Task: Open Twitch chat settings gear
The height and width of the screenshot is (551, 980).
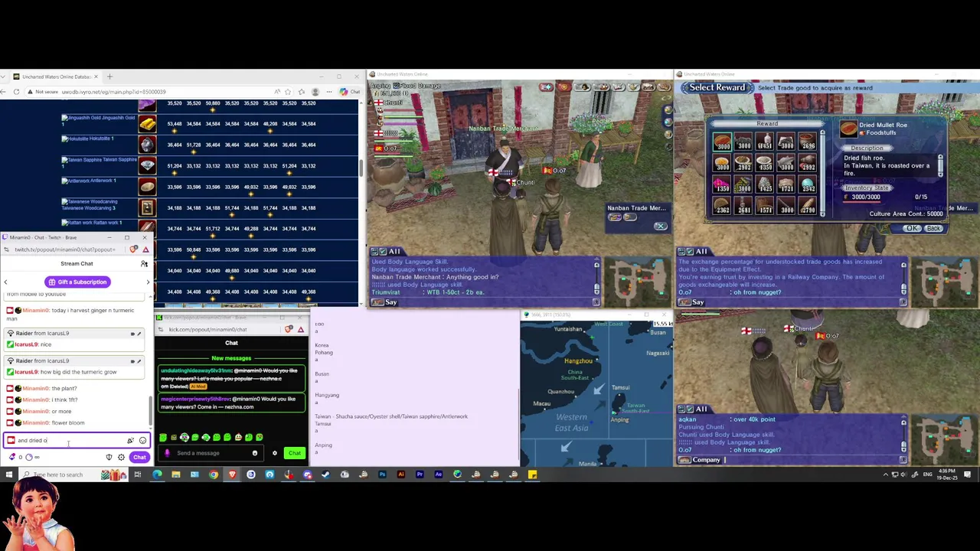Action: click(121, 457)
